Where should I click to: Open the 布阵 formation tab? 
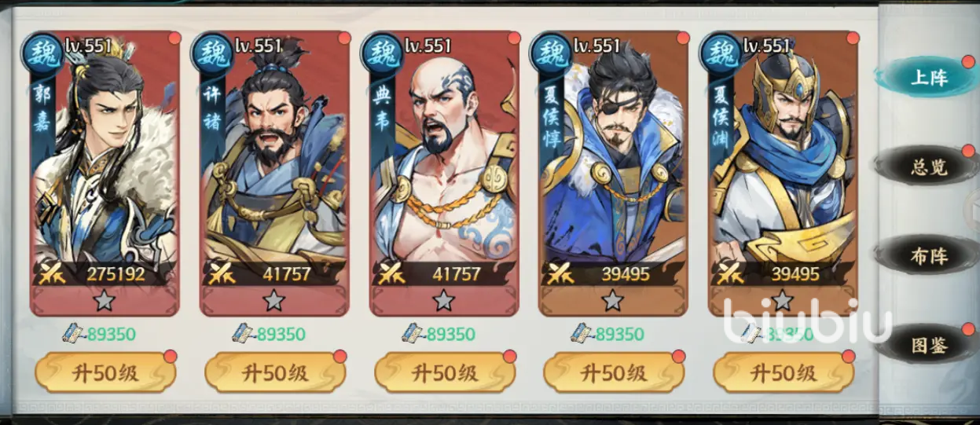point(928,256)
